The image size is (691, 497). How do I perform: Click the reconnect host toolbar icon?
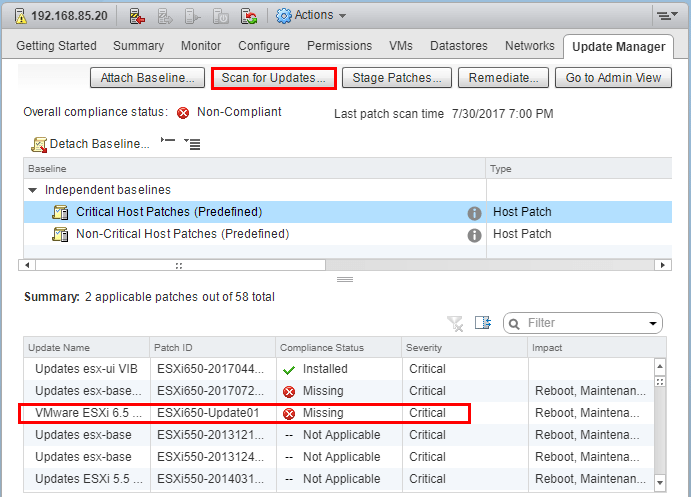pos(249,16)
